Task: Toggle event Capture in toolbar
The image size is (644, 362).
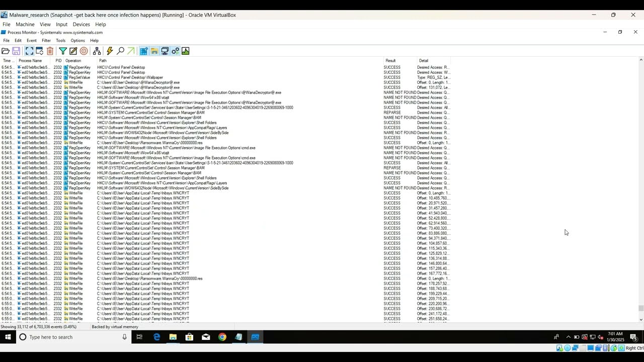Action: (x=29, y=51)
